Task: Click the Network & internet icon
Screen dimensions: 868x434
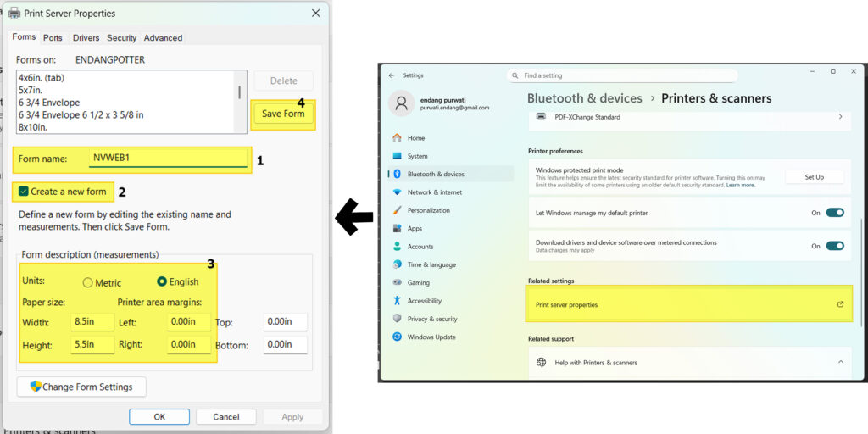Action: [x=397, y=192]
